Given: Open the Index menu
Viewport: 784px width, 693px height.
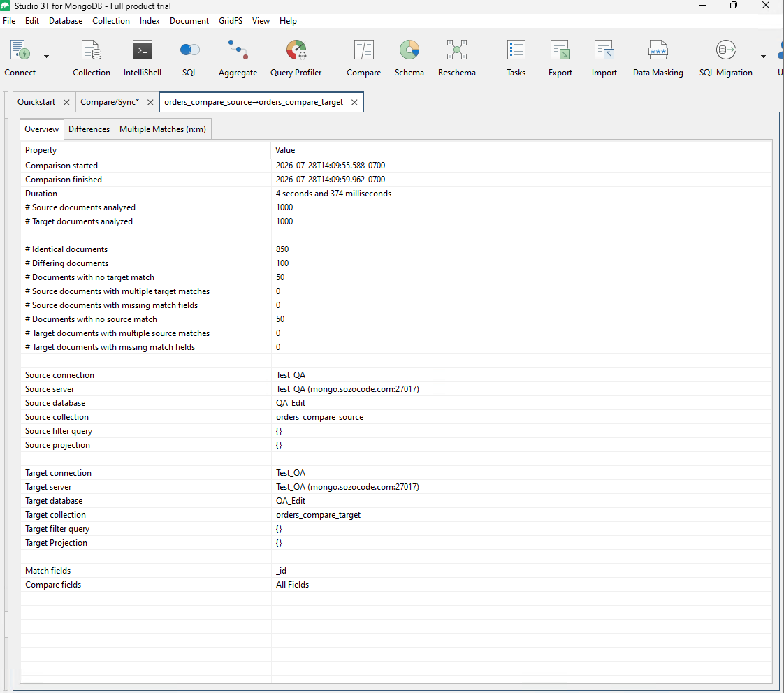Looking at the screenshot, I should pos(150,21).
